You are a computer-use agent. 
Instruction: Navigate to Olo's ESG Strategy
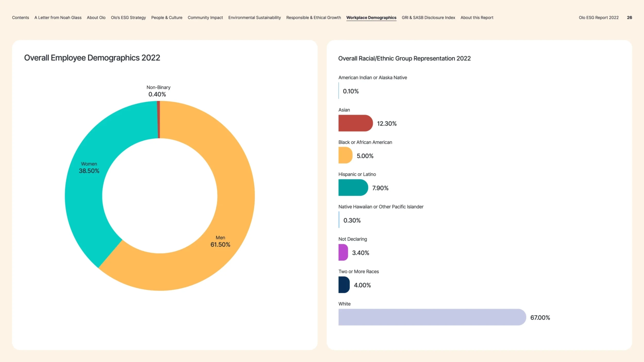(x=128, y=18)
